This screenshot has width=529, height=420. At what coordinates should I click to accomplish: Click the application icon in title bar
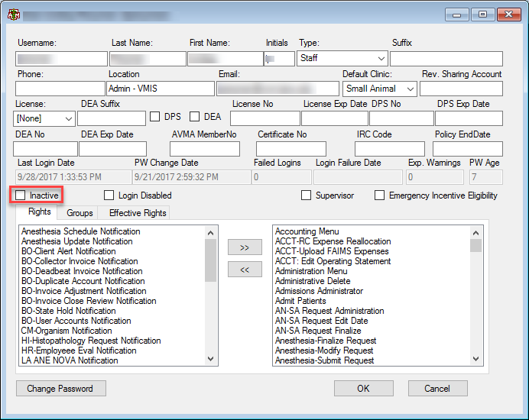click(14, 15)
